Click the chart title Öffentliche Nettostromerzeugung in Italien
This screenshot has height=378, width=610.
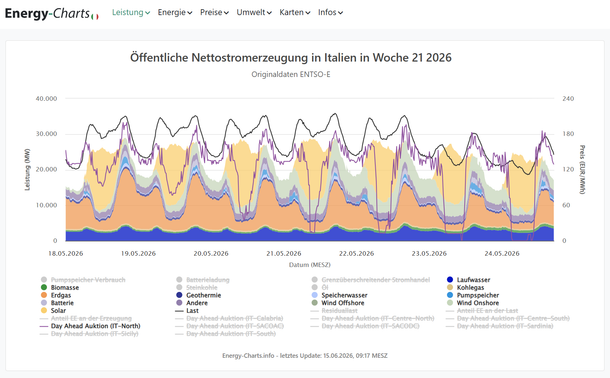(291, 58)
